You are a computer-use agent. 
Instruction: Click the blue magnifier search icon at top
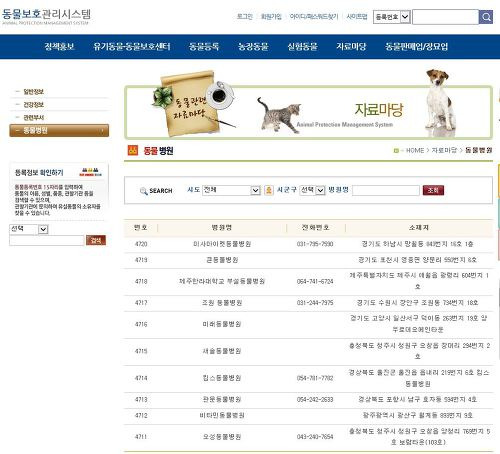(x=486, y=17)
